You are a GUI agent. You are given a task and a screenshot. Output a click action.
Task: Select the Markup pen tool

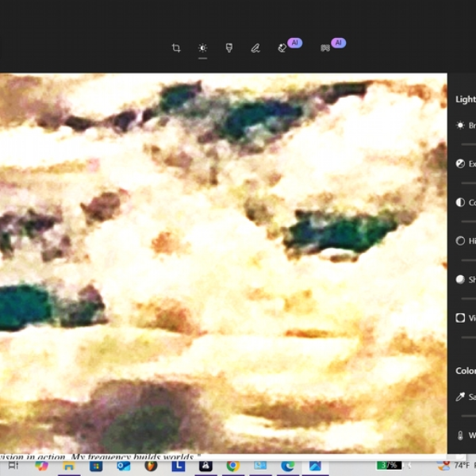[255, 48]
